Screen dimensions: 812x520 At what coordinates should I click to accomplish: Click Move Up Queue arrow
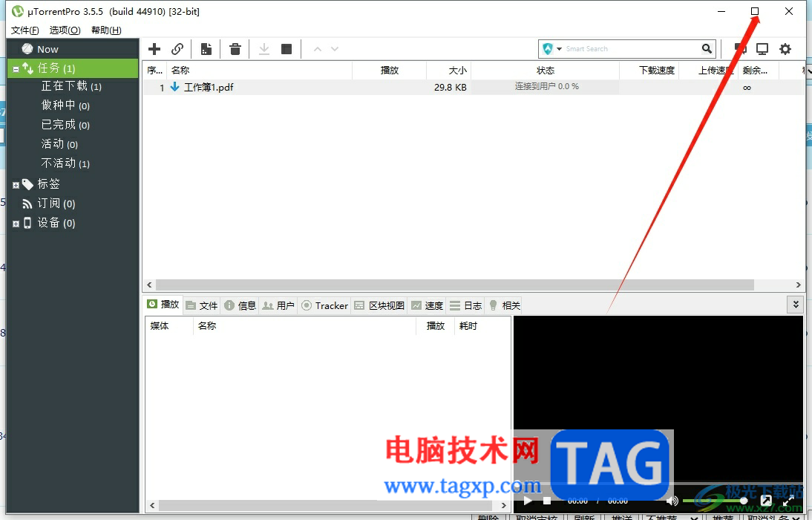coord(318,49)
